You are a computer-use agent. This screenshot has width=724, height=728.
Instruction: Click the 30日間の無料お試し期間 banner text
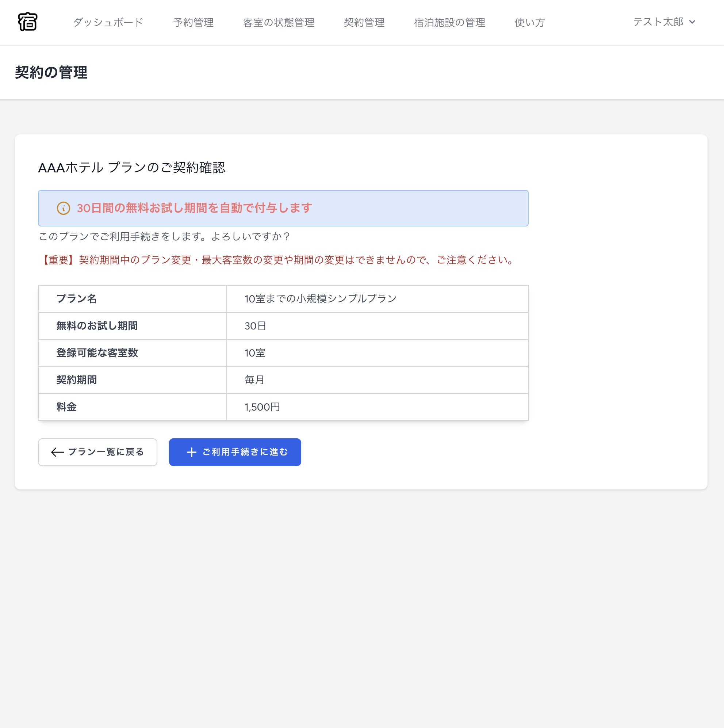coord(194,208)
